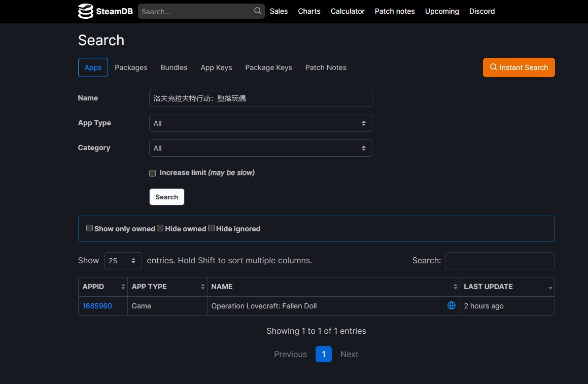The width and height of the screenshot is (588, 384).
Task: Click the Showing 1 to 1 of 1 entries text
Action: [x=316, y=331]
